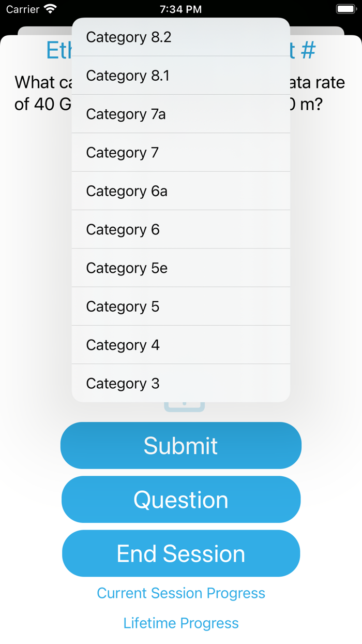Viewport: 362px width, 644px height.
Task: Select Category 8.2 from the list
Action: coord(180,37)
